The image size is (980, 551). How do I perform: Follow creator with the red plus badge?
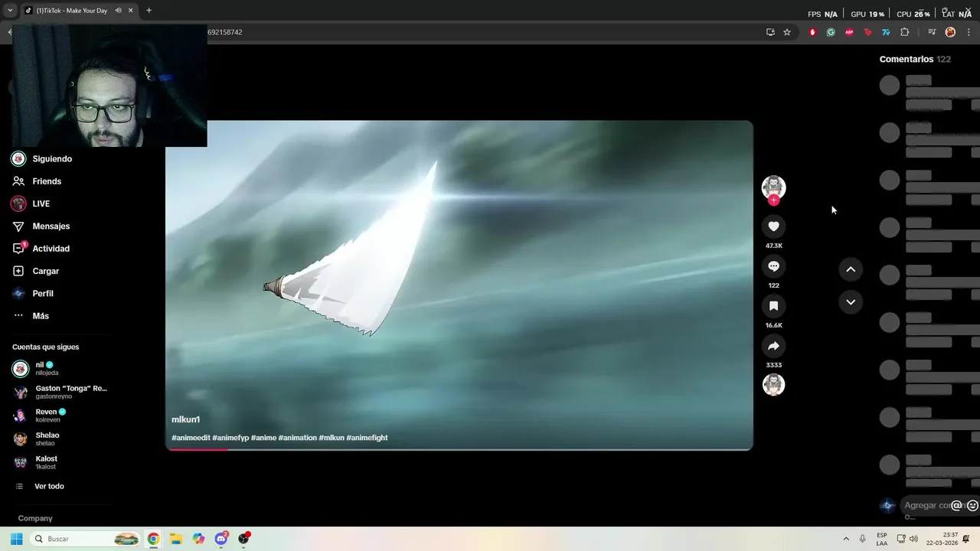pyautogui.click(x=774, y=200)
